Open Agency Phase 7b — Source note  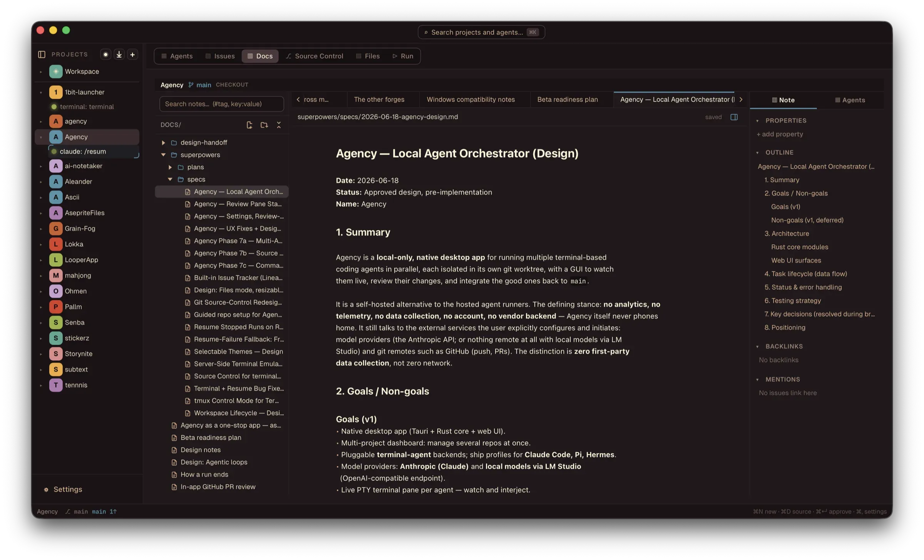[222, 253]
